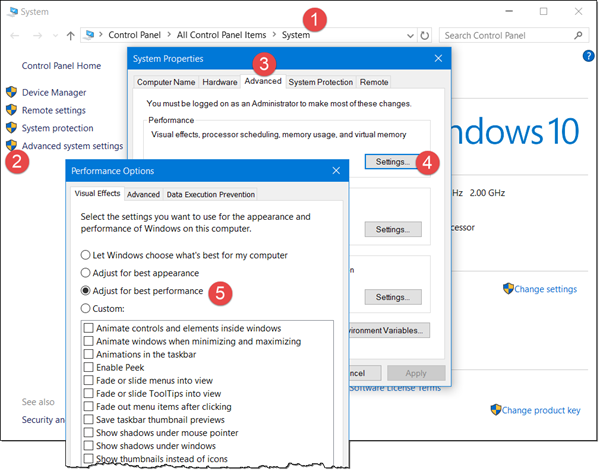Open the recent locations dropdown arrow
Viewport: 600px width, 471px height.
(55, 36)
